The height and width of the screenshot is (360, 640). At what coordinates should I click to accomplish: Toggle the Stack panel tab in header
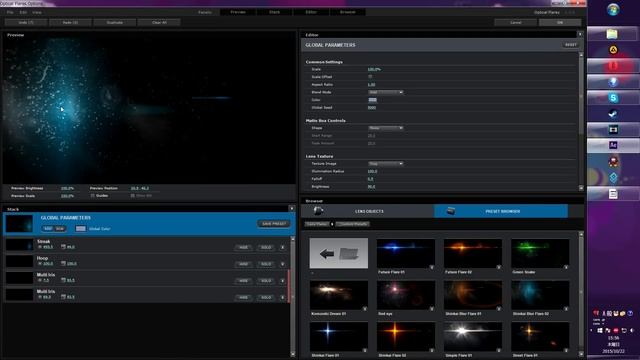point(275,12)
